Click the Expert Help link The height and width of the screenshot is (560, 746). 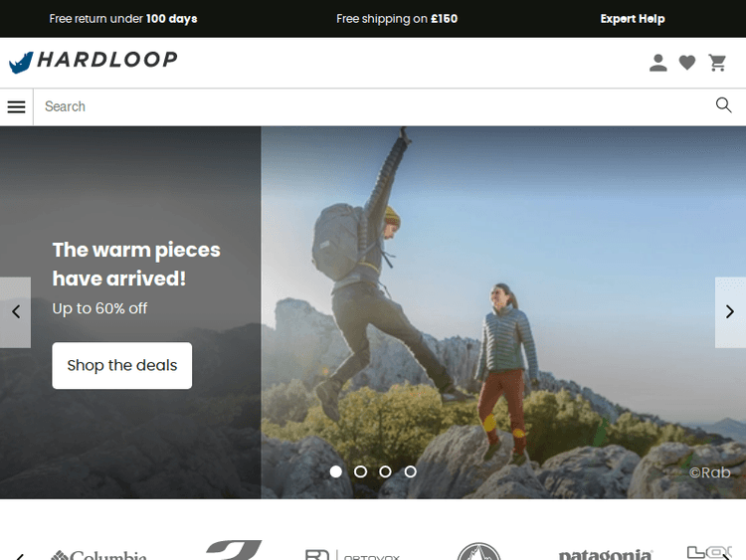pos(633,19)
